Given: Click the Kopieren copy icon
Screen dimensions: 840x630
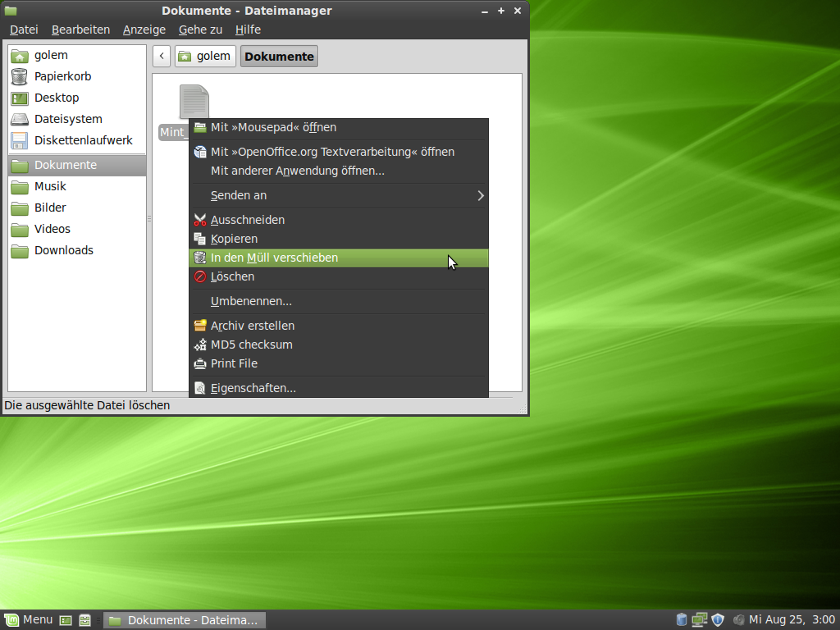Looking at the screenshot, I should [x=200, y=239].
